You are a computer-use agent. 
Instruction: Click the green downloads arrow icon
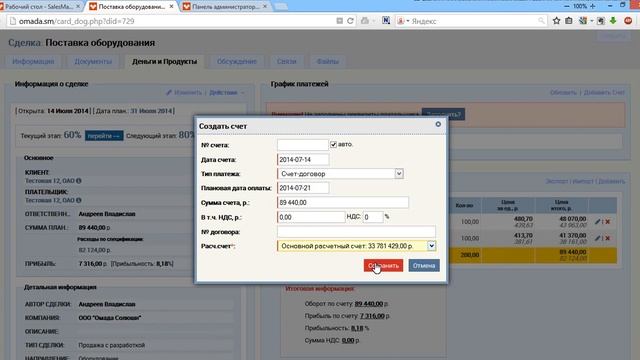click(x=613, y=21)
